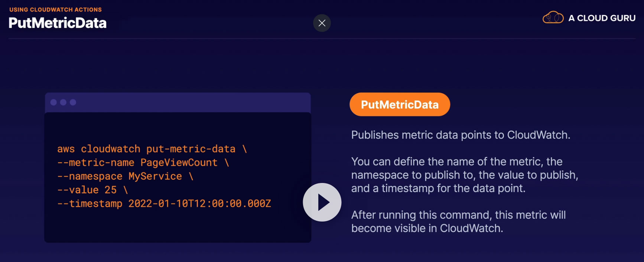Screen dimensions: 644x262
Task: Click the A Cloud Guru cloud logo icon
Action: click(553, 17)
